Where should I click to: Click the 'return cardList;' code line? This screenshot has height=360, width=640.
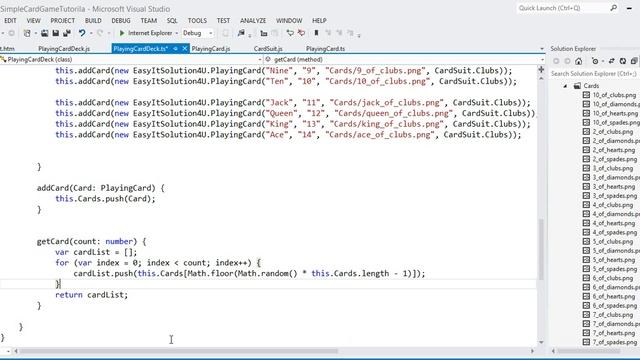[91, 295]
